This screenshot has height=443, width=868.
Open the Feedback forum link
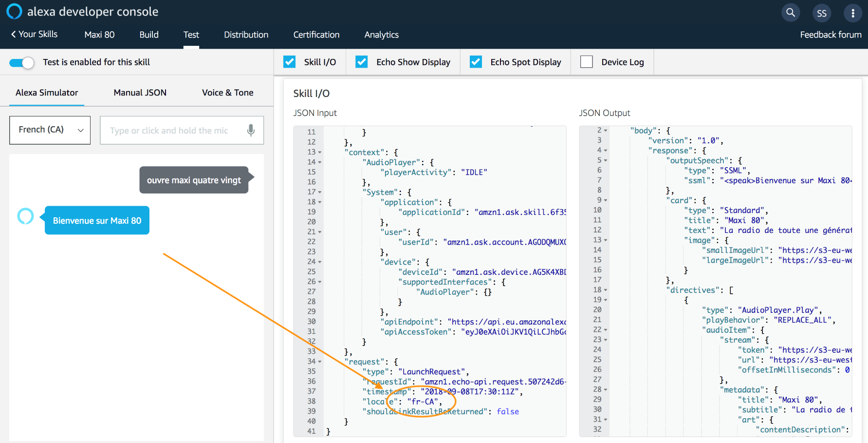(x=831, y=35)
